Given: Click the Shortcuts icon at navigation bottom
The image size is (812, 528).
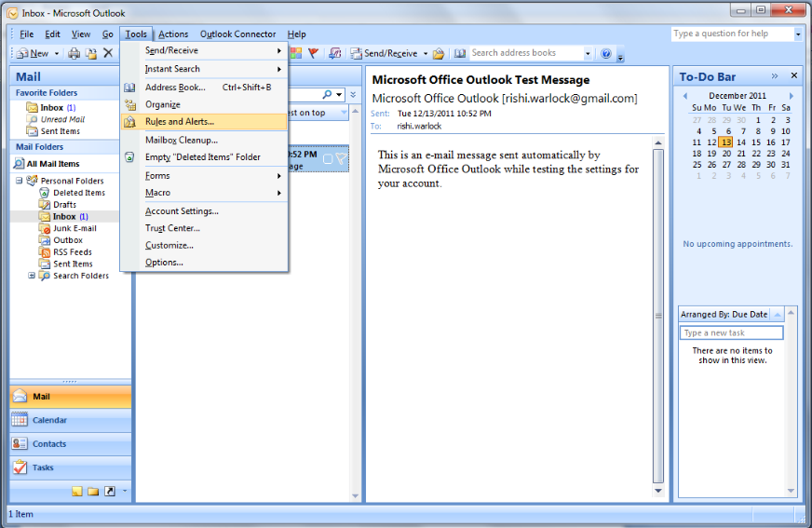Looking at the screenshot, I should pyautogui.click(x=110, y=492).
